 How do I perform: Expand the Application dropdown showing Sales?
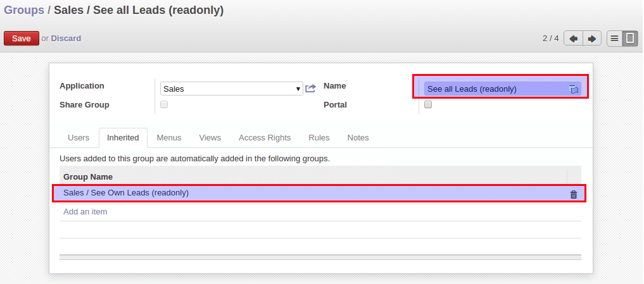point(232,89)
